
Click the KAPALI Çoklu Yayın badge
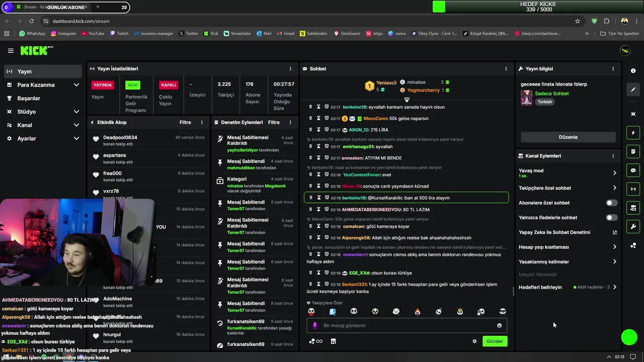pyautogui.click(x=168, y=85)
